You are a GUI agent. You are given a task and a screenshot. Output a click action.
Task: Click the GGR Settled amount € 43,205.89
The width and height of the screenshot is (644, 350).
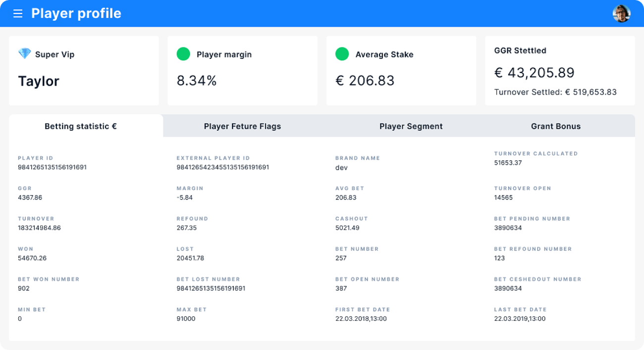(535, 73)
